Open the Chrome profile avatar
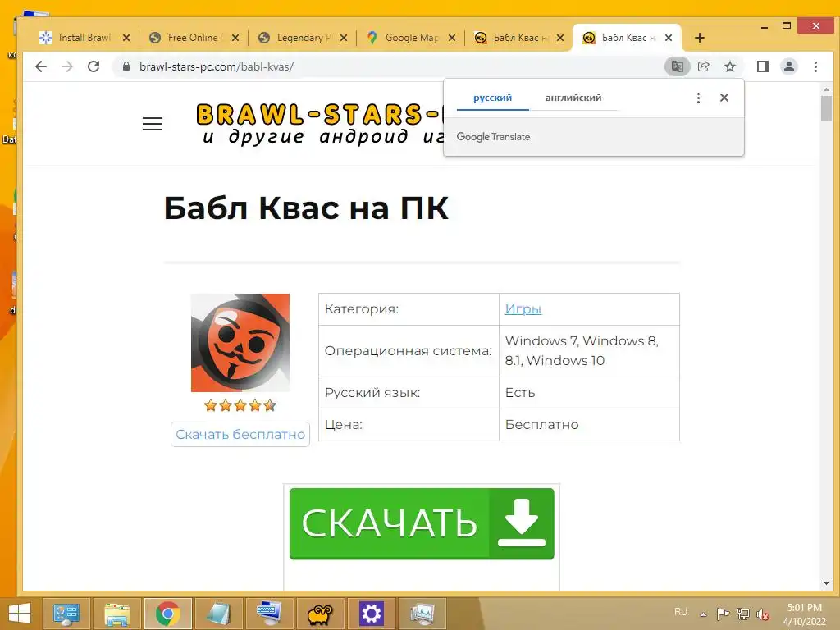Viewport: 840px width, 630px height. [788, 66]
